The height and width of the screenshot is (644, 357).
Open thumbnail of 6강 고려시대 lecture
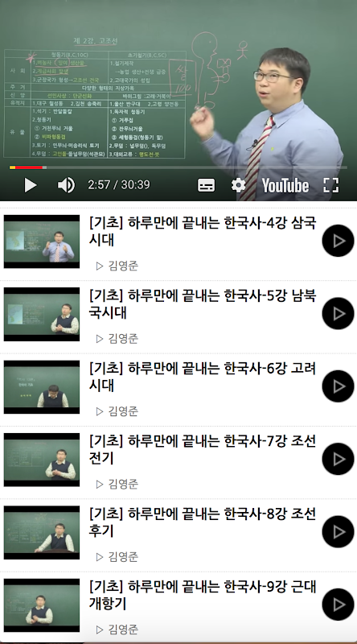(x=42, y=387)
